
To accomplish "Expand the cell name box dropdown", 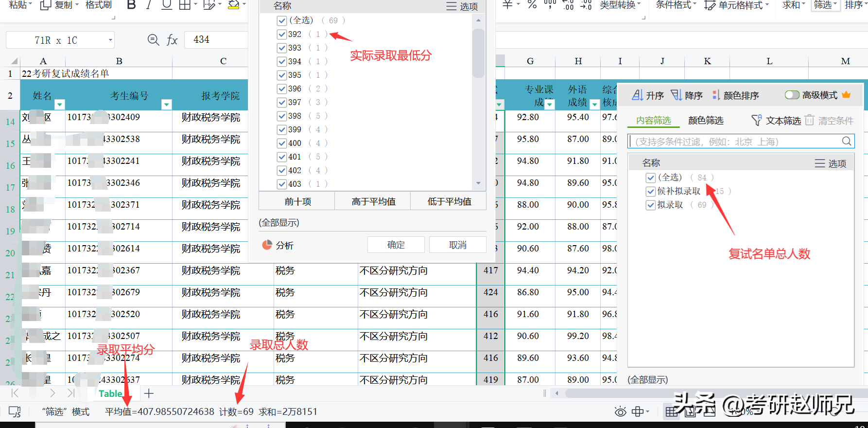I will tap(110, 40).
